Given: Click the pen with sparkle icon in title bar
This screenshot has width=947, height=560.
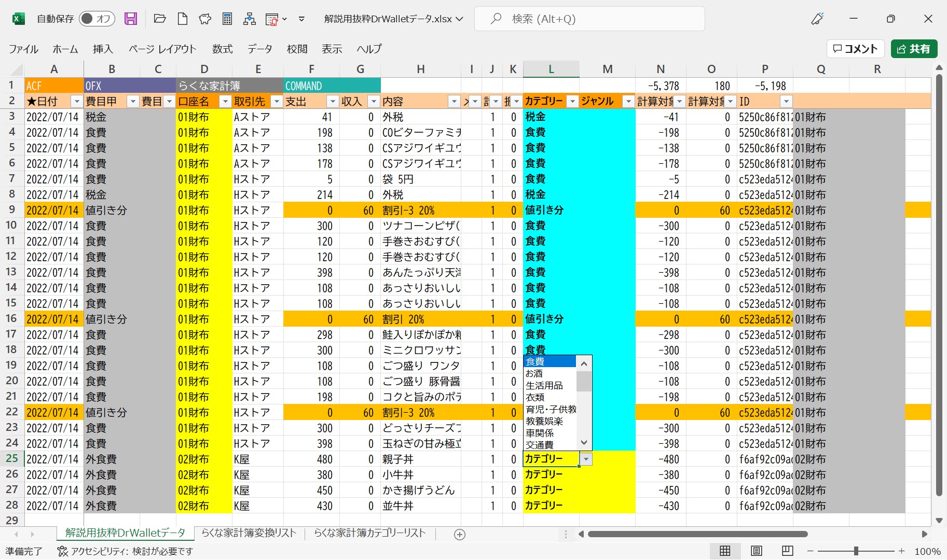Looking at the screenshot, I should click(818, 19).
